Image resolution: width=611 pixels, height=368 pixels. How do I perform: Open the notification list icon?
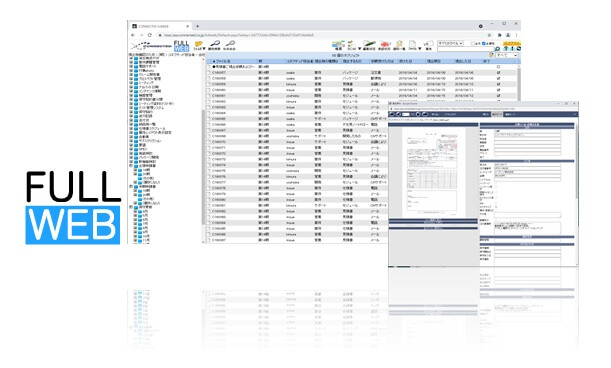pos(399,45)
